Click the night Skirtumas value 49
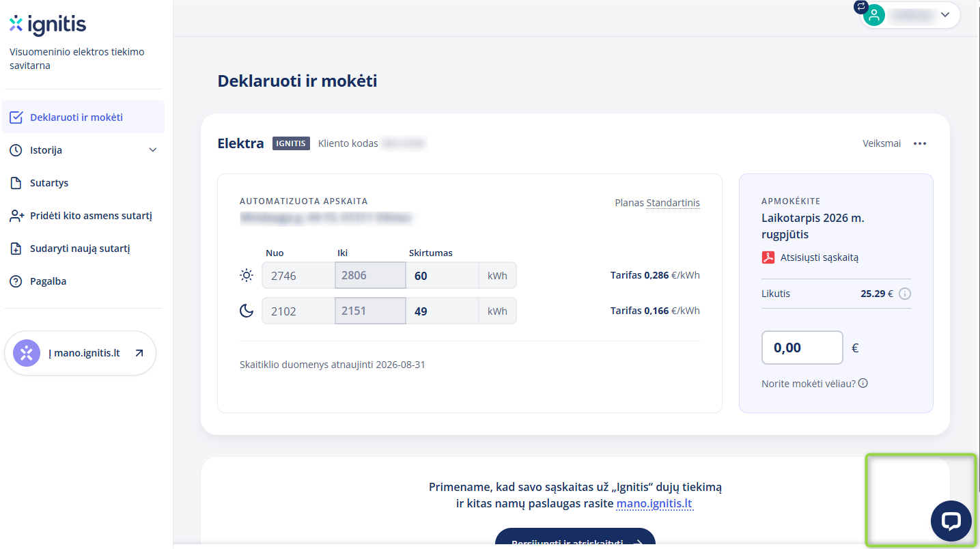 pos(442,311)
